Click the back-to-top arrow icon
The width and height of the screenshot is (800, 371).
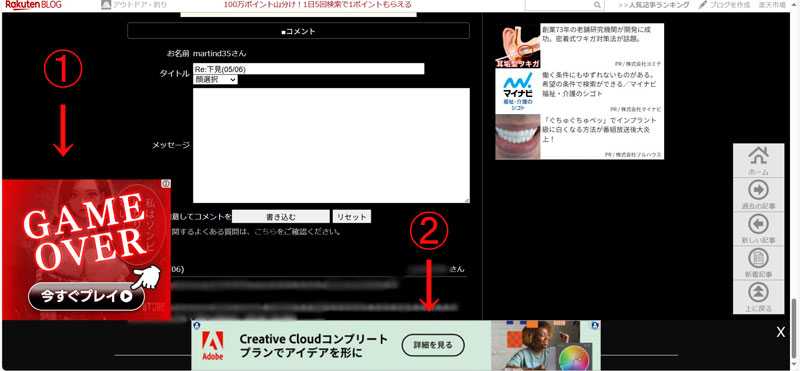click(x=758, y=292)
